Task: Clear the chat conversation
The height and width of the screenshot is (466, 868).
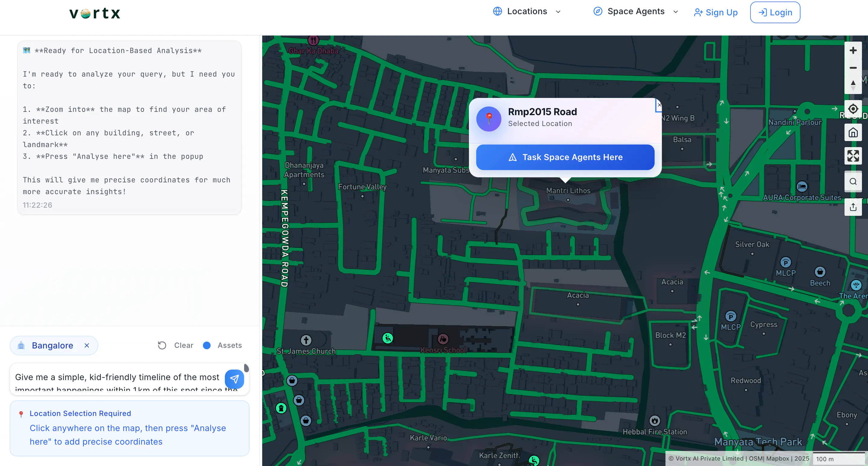Action: pyautogui.click(x=175, y=345)
